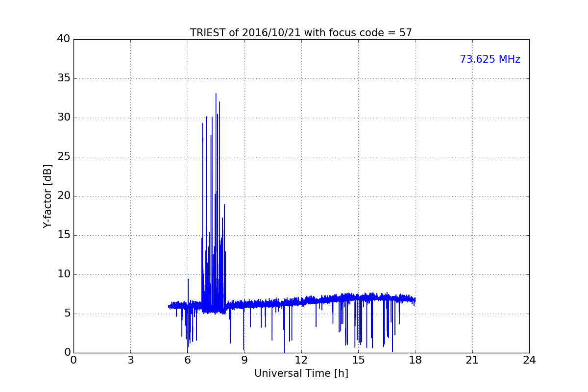Viewport: 588px width, 392px height.
Task: Click y-axis tick label 40
Action: [x=64, y=39]
